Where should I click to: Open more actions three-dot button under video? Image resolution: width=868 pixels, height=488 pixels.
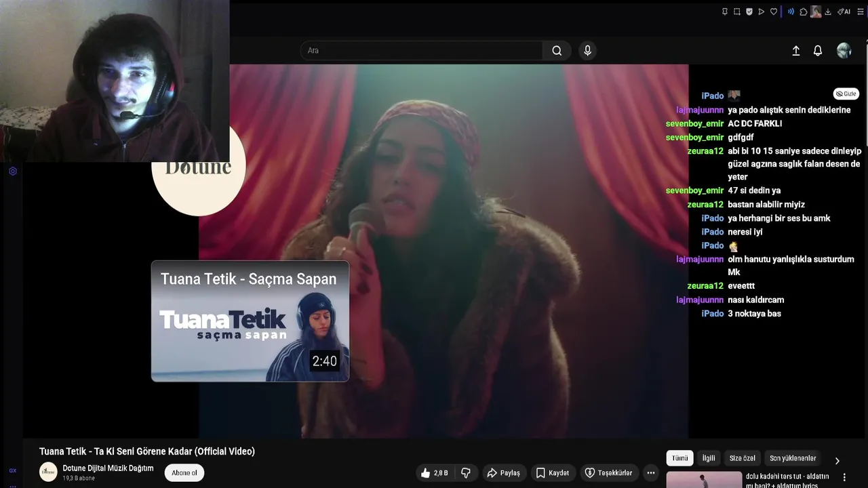click(x=651, y=472)
